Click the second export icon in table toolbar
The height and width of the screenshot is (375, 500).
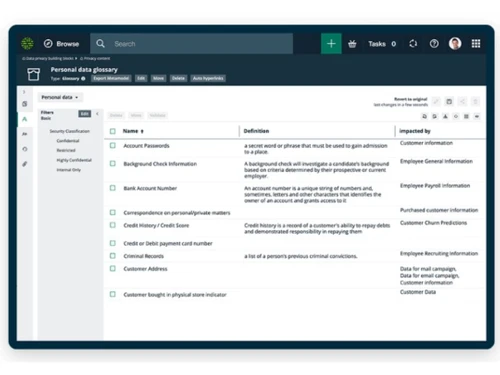(x=435, y=116)
